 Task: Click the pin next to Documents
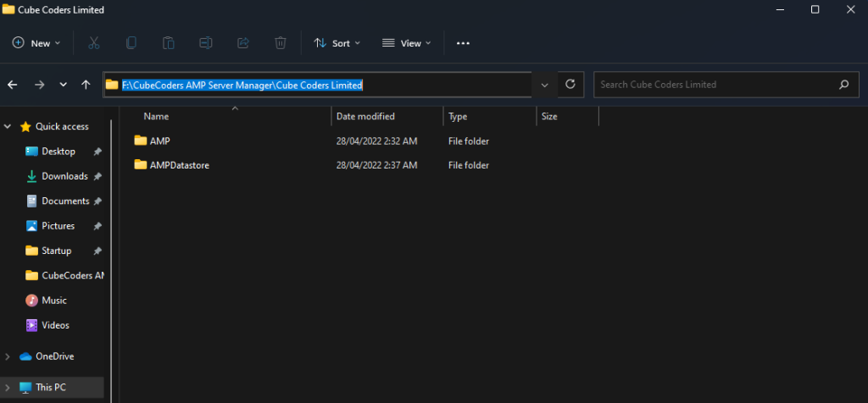pos(97,201)
